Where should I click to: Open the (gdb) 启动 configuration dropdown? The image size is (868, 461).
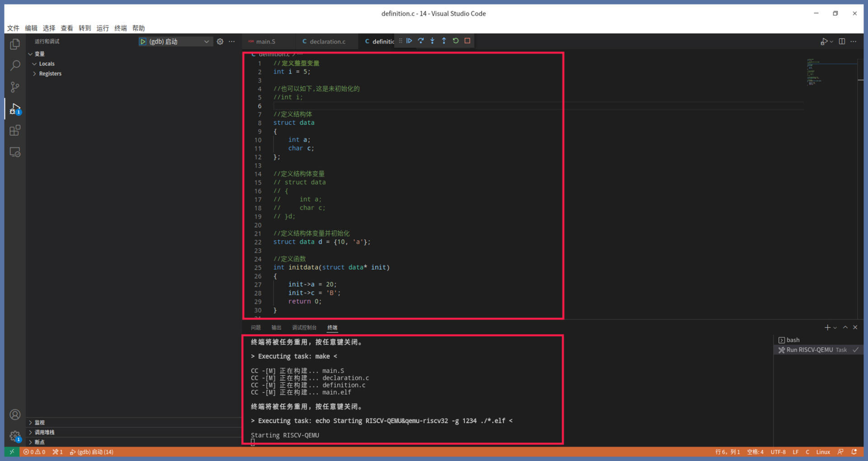point(206,42)
